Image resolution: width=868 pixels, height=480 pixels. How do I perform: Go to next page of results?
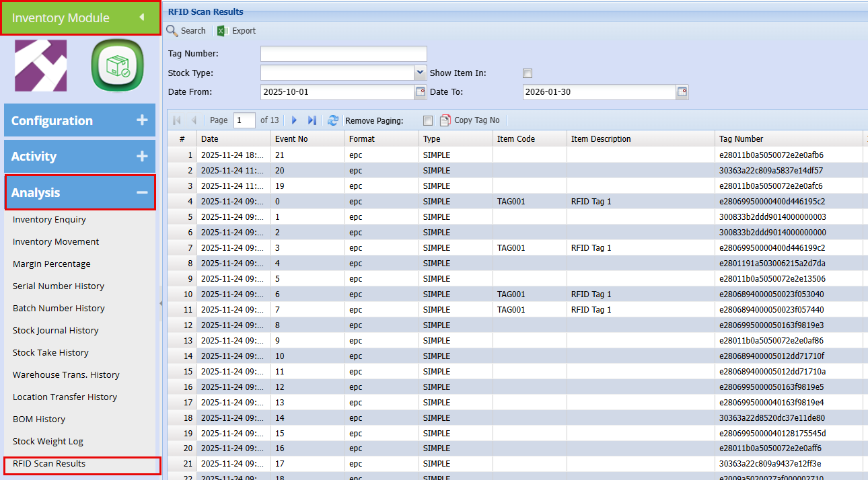click(294, 120)
